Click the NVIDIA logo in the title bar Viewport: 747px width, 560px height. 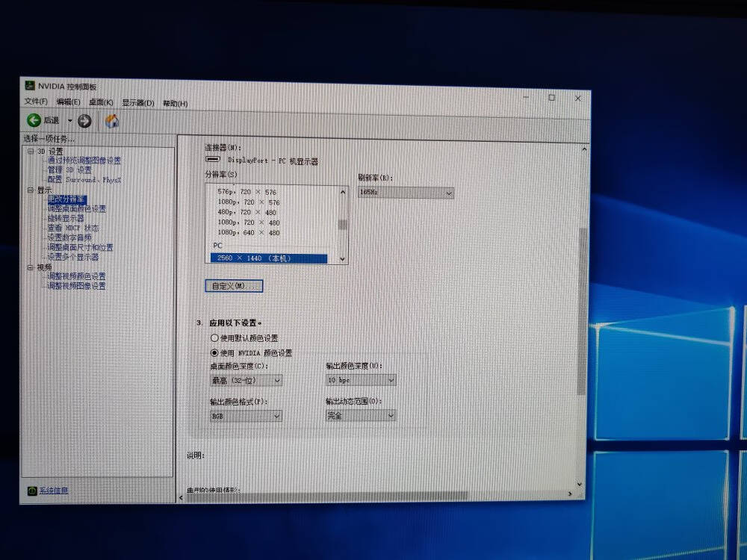click(30, 86)
